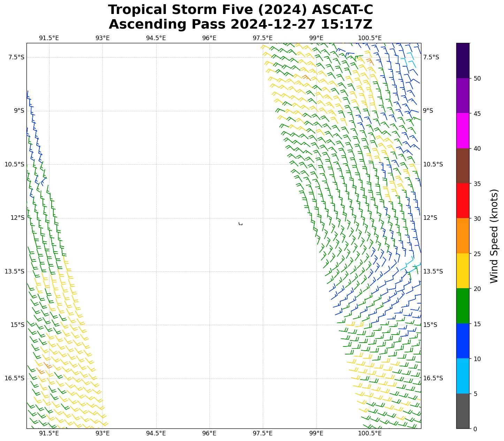Select the "Ascending Pass 2024-12-27 15:17Z" subtitle
The width and height of the screenshot is (504, 441).
pyautogui.click(x=240, y=24)
